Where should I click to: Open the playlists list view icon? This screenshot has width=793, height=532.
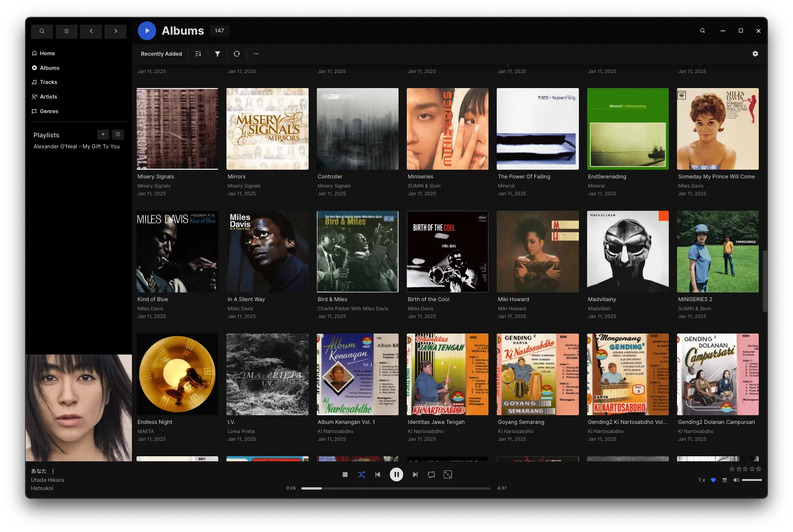[x=118, y=135]
